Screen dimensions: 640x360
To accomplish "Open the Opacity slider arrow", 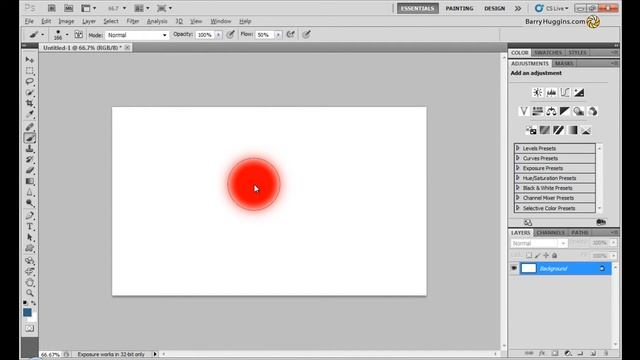I will 218,35.
